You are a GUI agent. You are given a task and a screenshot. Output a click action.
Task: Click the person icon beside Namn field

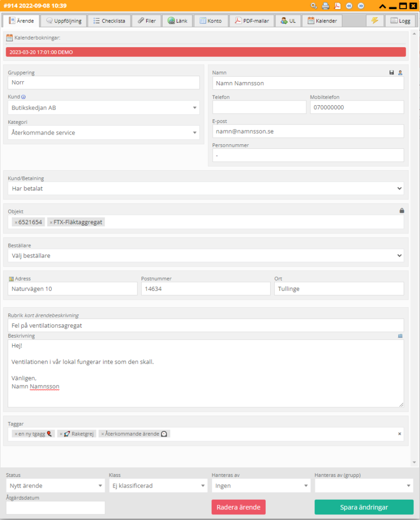pyautogui.click(x=400, y=73)
